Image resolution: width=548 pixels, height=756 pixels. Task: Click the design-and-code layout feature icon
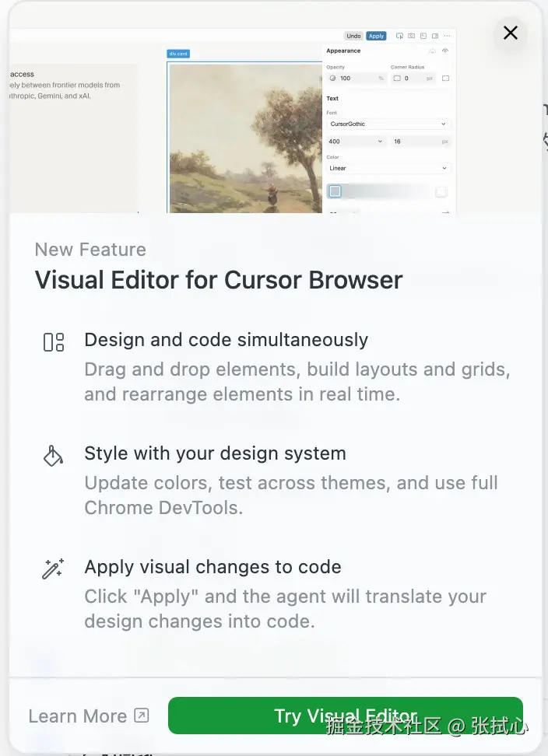click(52, 341)
